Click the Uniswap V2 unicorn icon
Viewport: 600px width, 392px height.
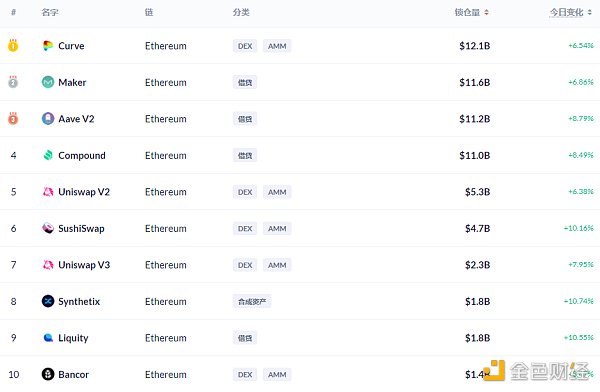[48, 191]
